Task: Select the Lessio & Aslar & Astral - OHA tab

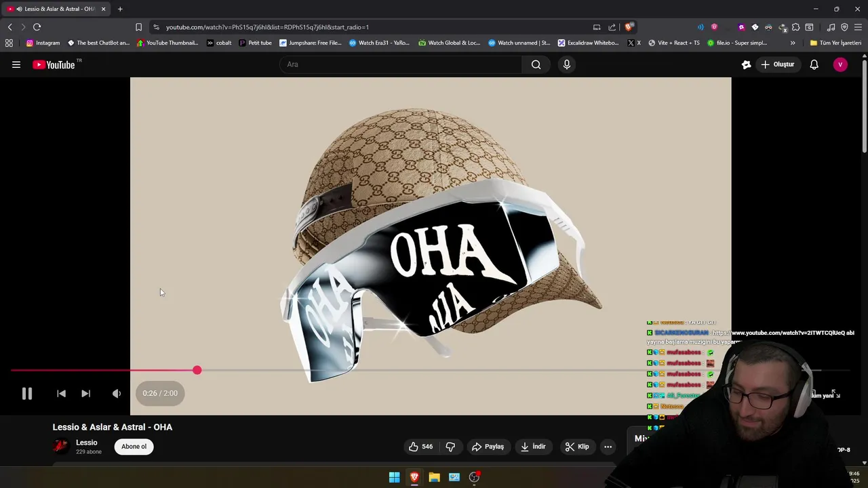Action: [x=56, y=9]
